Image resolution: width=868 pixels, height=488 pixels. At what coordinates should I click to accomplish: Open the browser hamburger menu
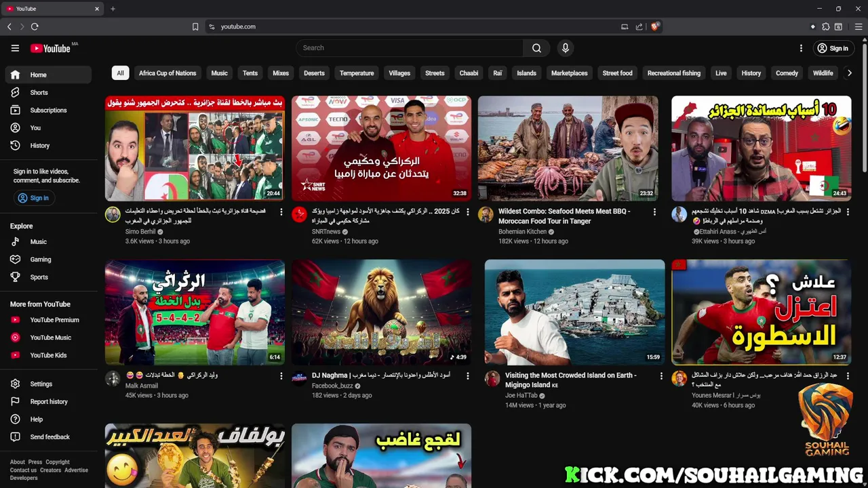click(x=859, y=26)
